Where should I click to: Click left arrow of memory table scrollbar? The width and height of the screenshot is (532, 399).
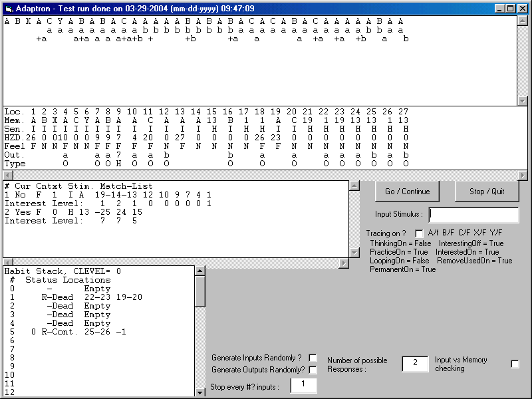tap(8, 176)
